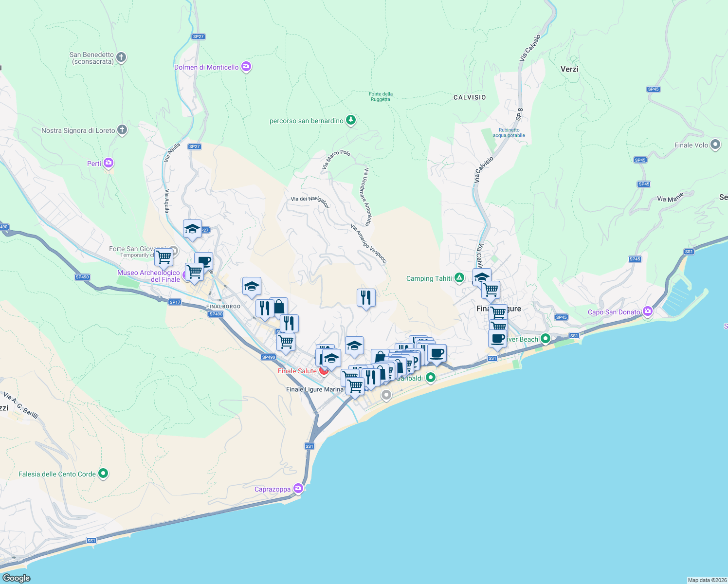
Task: Click the San Benedetto church marker icon
Action: click(x=121, y=57)
